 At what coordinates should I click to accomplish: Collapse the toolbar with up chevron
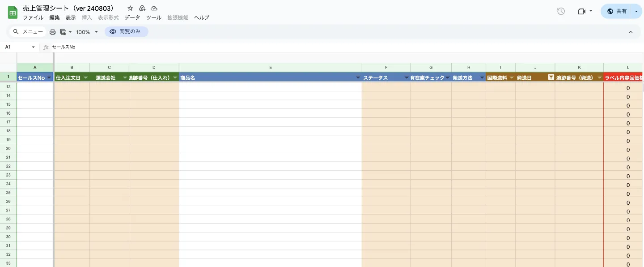click(x=631, y=32)
